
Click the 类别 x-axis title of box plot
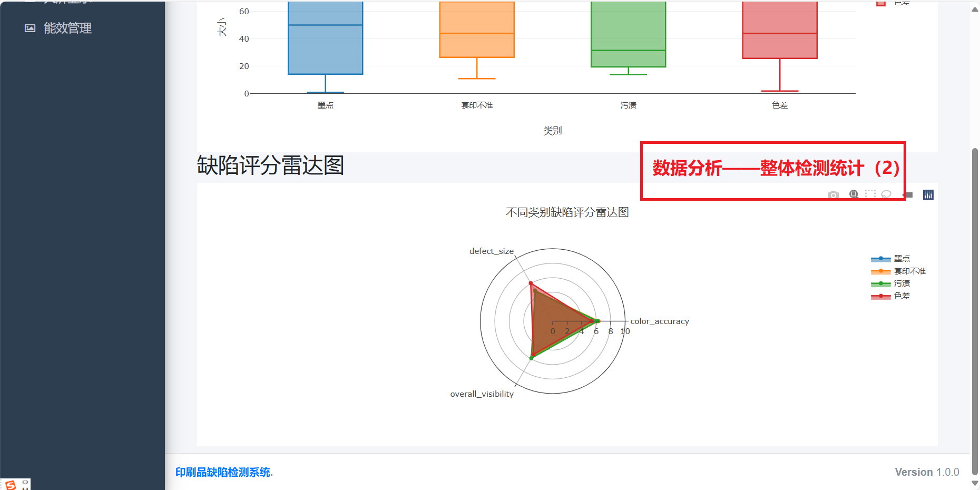click(x=553, y=131)
